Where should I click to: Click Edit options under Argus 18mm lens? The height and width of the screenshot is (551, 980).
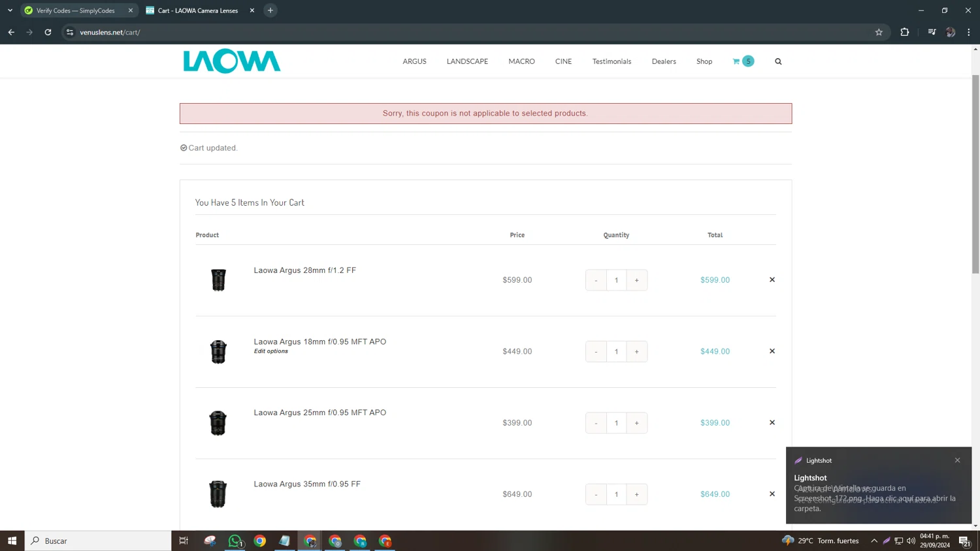[x=270, y=351]
